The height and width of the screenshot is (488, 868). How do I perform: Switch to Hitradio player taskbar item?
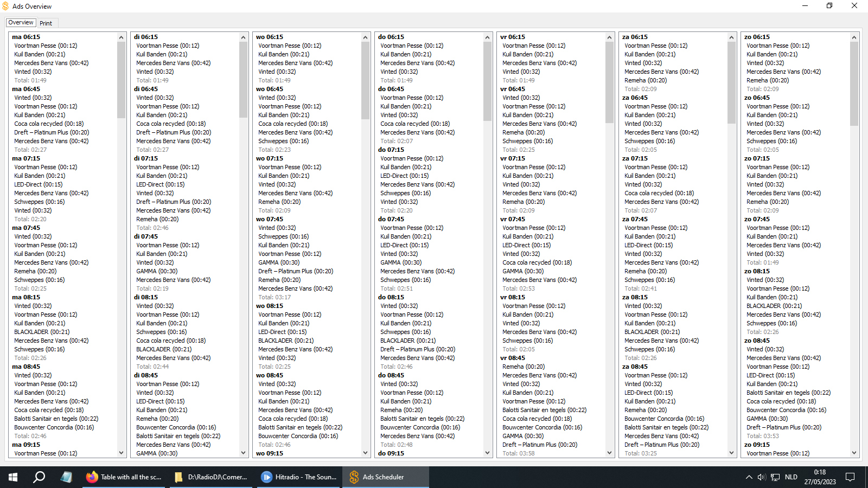(x=299, y=477)
